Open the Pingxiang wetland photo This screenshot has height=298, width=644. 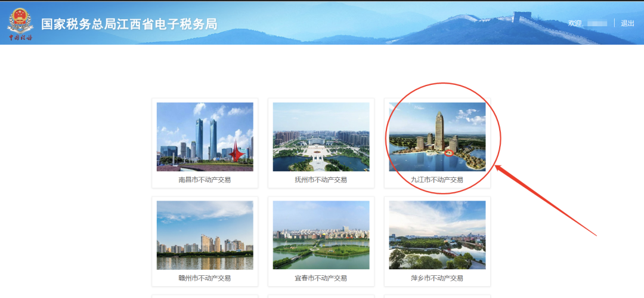coord(438,235)
